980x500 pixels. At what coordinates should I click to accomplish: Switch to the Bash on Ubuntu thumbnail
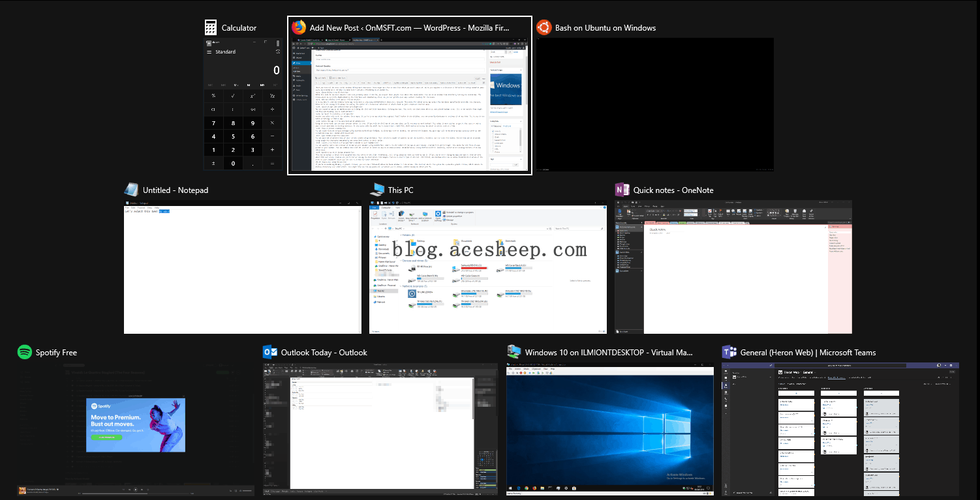[654, 104]
